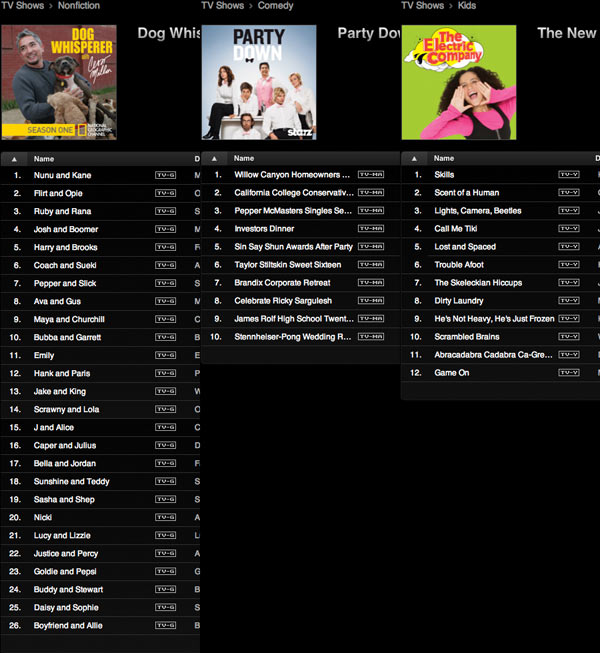600x653 pixels.
Task: Click the TV-MA badge beside Investors Dinner
Action: (x=370, y=229)
